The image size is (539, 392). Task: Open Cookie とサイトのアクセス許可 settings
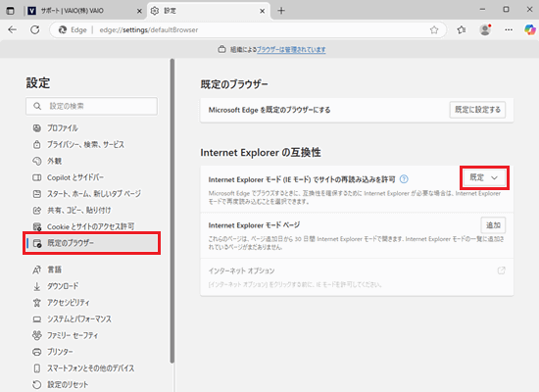tap(90, 226)
